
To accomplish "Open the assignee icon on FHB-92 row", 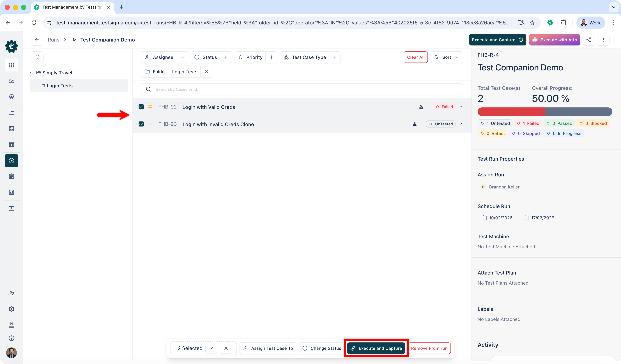I will tap(421, 107).
